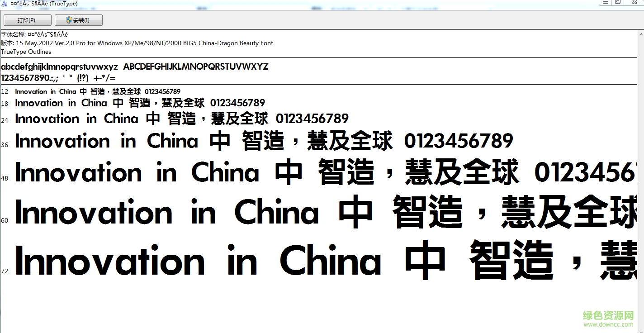Image resolution: width=644 pixels, height=333 pixels.
Task: Click the 18 point Innovation in China sample
Action: pyautogui.click(x=140, y=103)
